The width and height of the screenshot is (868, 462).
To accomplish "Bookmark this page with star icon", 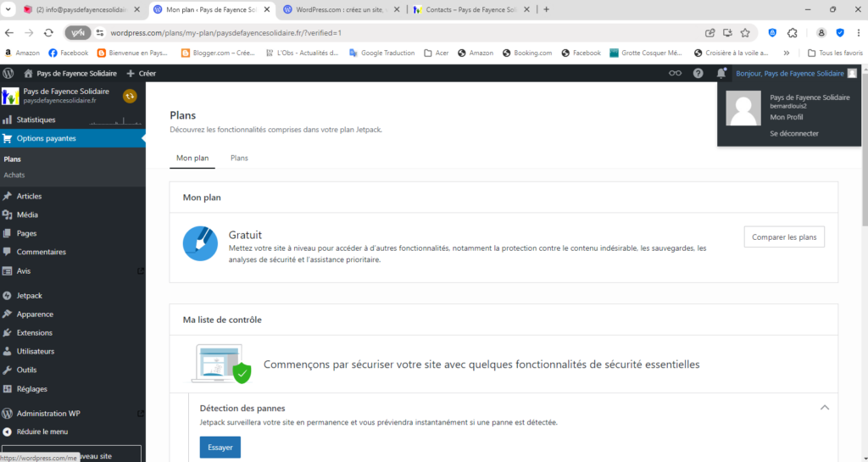I will point(745,32).
